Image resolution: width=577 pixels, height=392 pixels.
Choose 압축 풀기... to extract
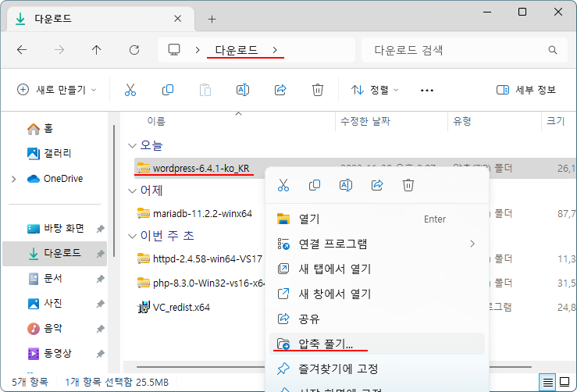[377, 344]
